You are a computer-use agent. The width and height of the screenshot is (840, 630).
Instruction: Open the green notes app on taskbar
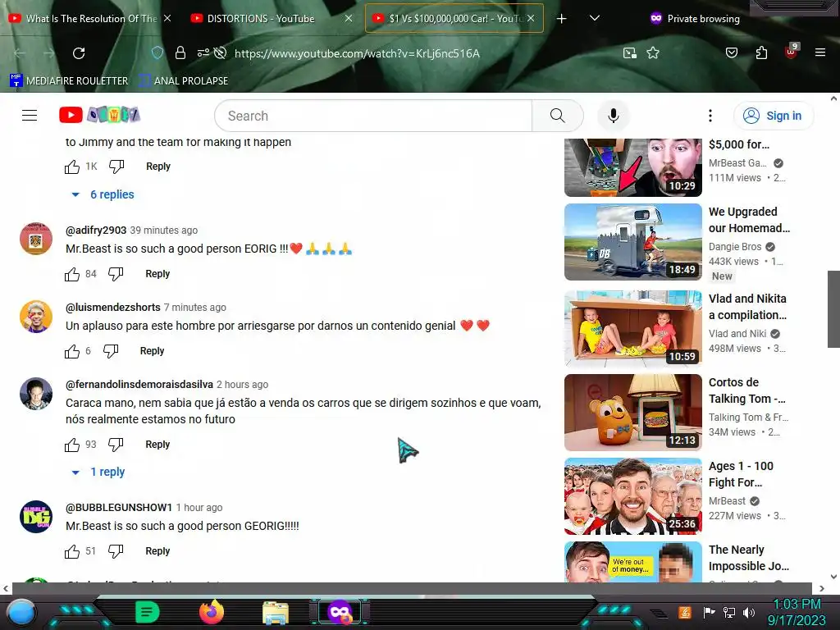click(x=148, y=612)
